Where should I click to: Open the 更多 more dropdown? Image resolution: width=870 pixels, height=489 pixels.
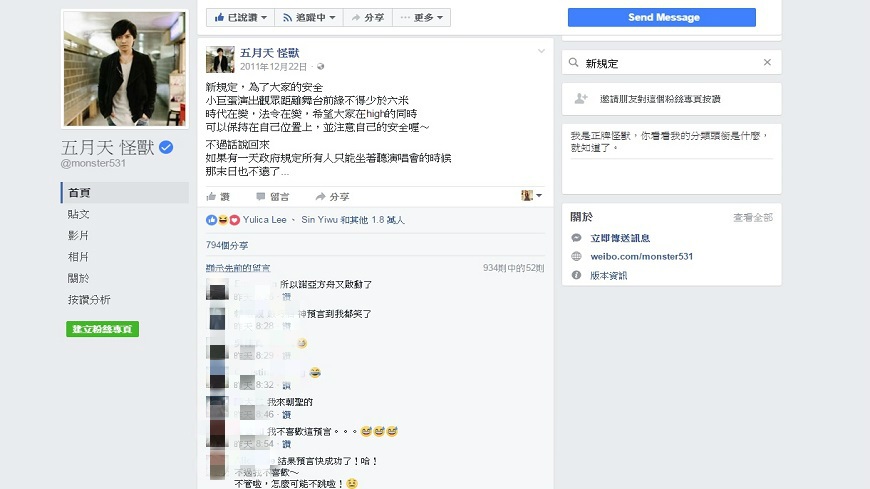coord(422,18)
